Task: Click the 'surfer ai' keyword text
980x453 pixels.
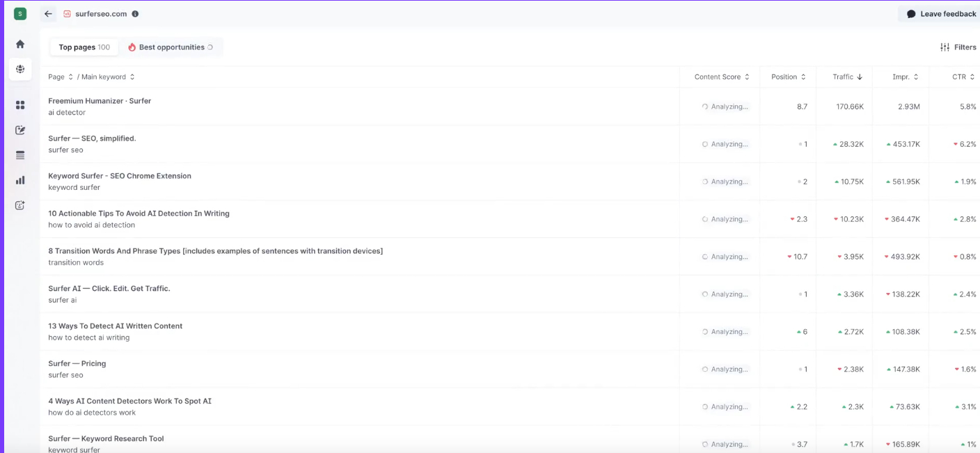Action: pyautogui.click(x=63, y=301)
